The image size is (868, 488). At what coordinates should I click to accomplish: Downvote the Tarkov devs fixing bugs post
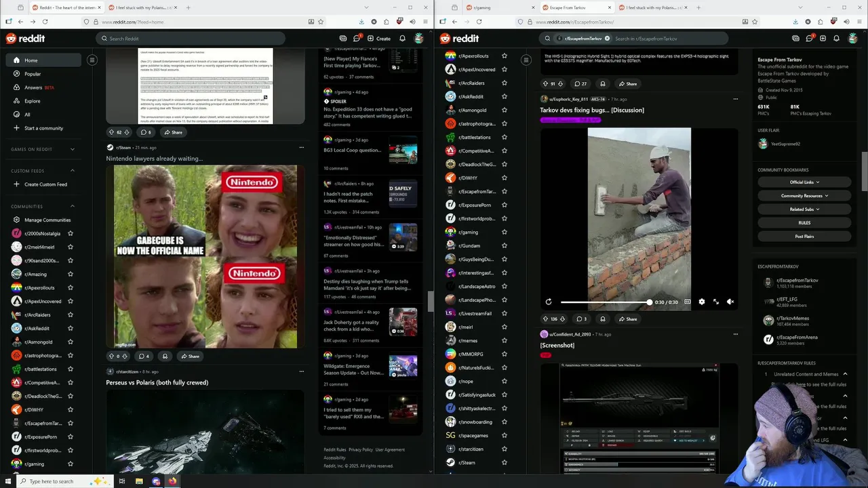564,319
